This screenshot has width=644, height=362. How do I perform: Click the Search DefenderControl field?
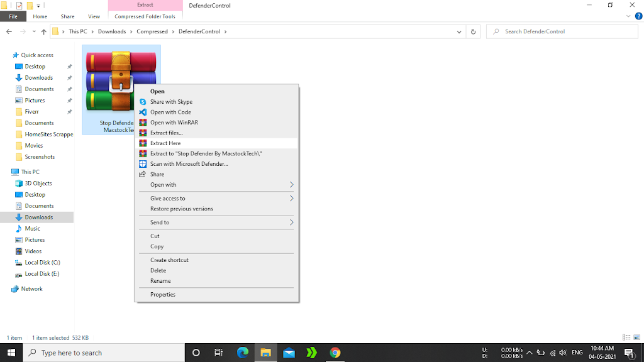[x=563, y=31]
